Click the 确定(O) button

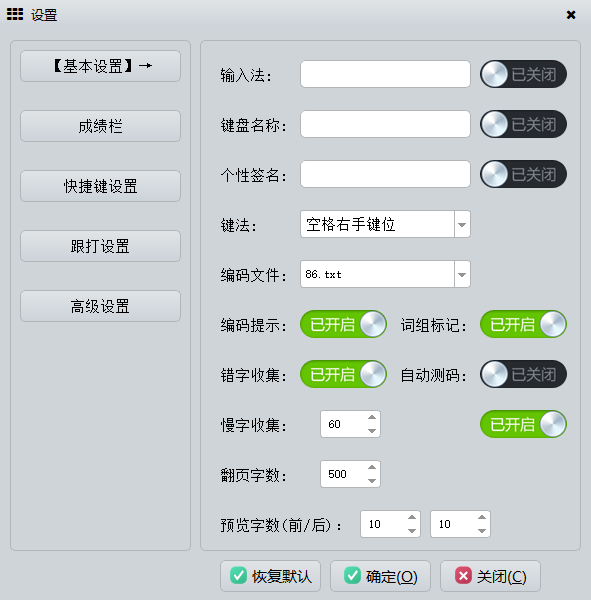(380, 576)
